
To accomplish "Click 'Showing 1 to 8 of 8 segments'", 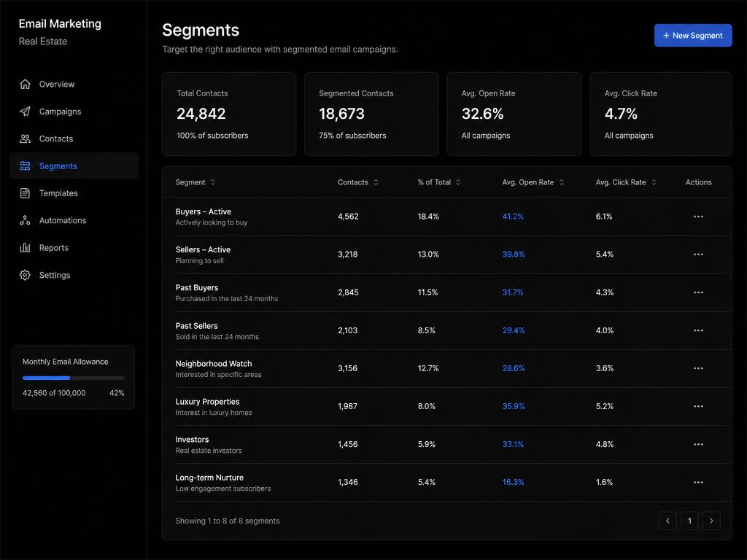I will pyautogui.click(x=228, y=521).
